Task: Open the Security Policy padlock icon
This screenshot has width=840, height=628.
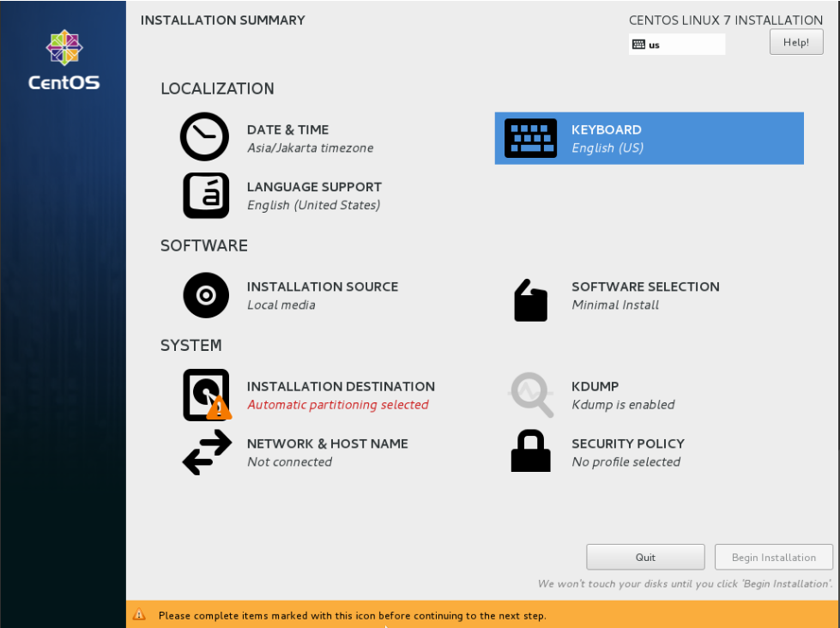Action: point(530,452)
